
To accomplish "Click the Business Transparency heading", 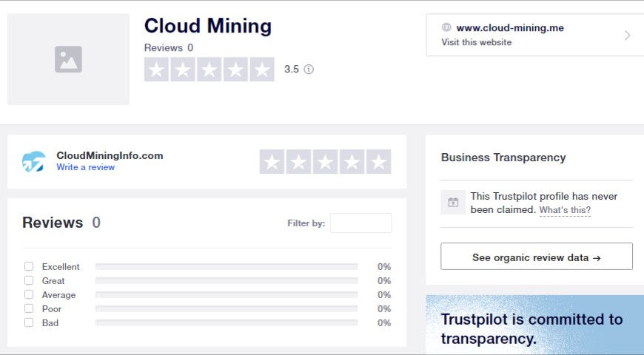I will pos(503,158).
